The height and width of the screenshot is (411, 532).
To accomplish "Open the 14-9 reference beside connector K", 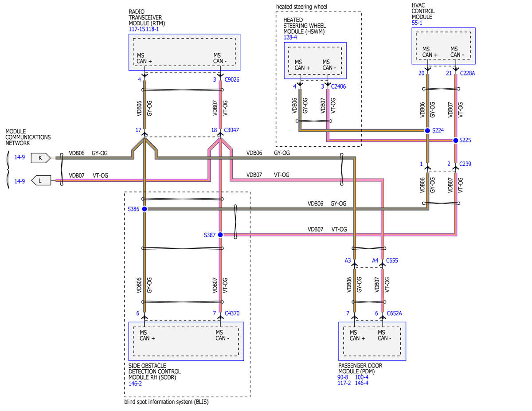I will 20,157.
